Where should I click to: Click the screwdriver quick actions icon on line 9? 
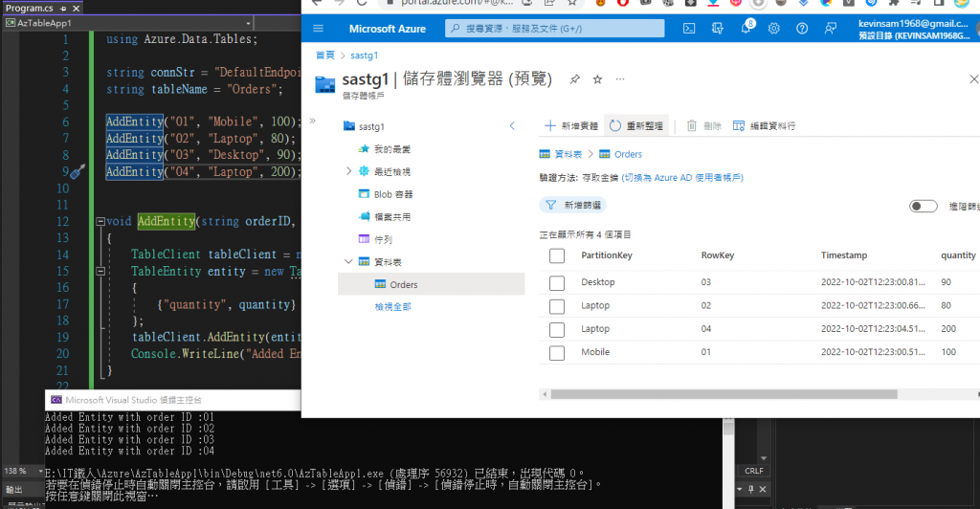[77, 172]
